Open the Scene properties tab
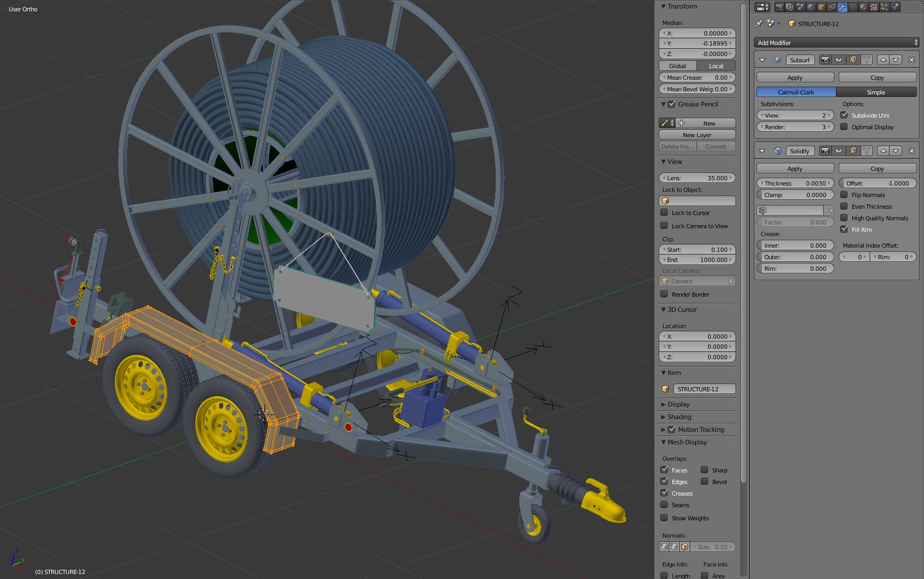The width and height of the screenshot is (924, 579). point(800,7)
